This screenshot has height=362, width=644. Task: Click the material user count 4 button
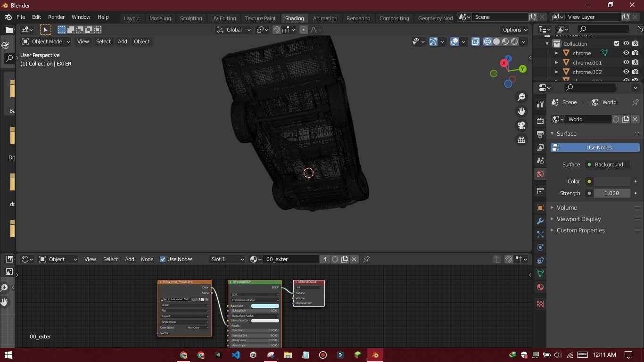(325, 259)
